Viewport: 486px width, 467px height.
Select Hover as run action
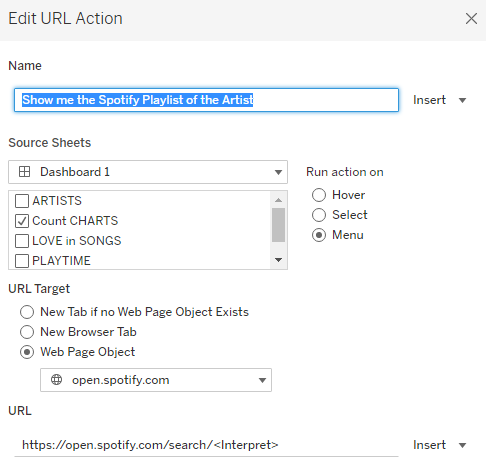[319, 195]
